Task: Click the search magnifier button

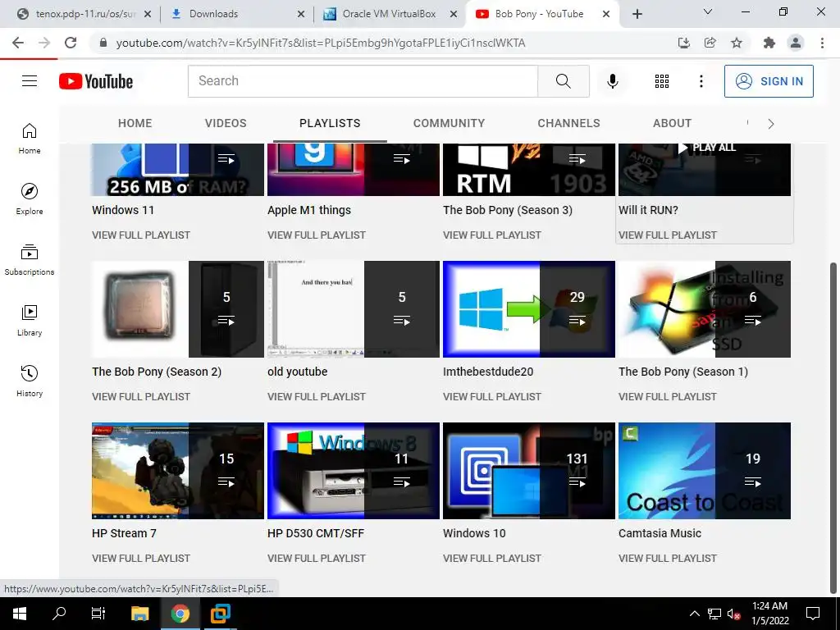Action: coord(563,81)
